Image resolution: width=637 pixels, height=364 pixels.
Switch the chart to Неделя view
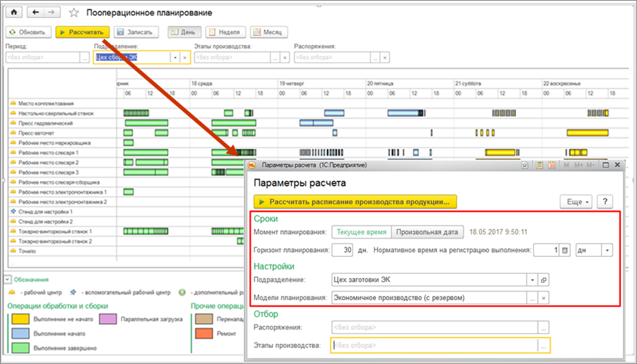click(224, 32)
